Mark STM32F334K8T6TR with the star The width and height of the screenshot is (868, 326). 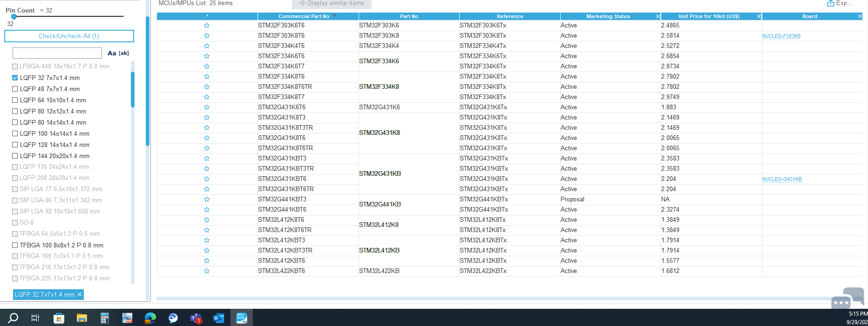(206, 87)
